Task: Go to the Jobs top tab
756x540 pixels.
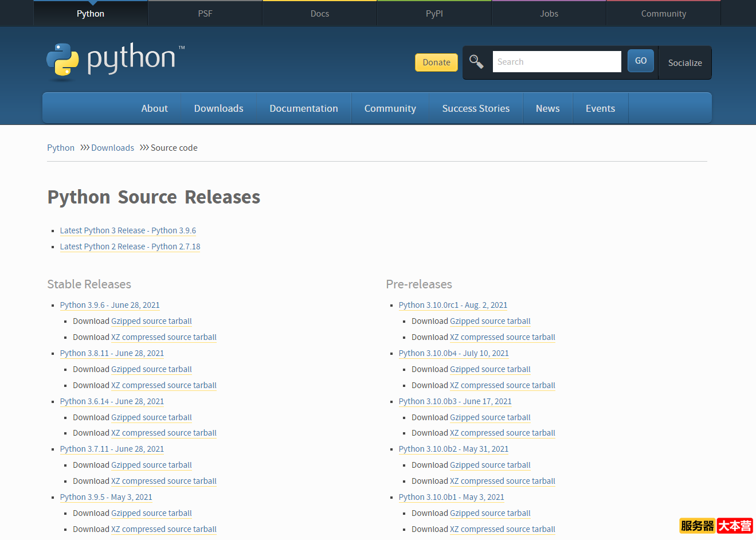Action: click(x=549, y=13)
